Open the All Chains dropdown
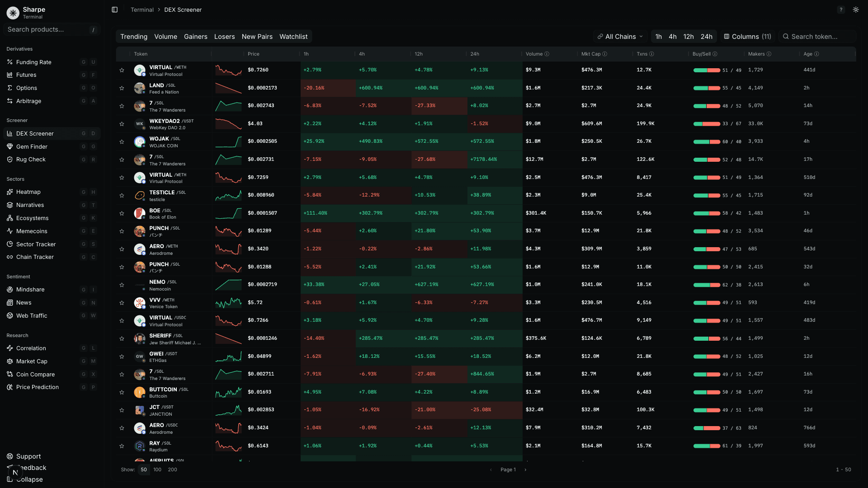Screen dimensions: 868x488 click(620, 37)
